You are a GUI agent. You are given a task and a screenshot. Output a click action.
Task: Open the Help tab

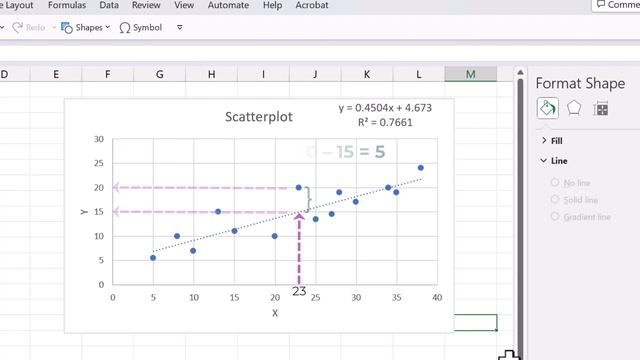coord(272,5)
